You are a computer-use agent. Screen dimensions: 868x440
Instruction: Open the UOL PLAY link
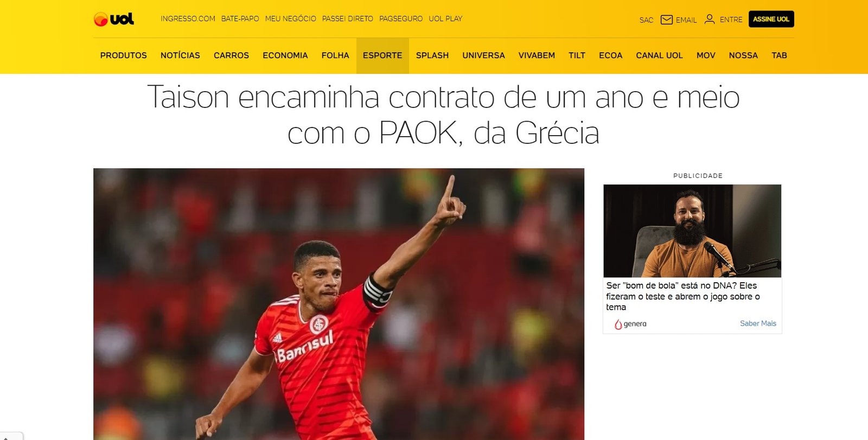(x=445, y=18)
